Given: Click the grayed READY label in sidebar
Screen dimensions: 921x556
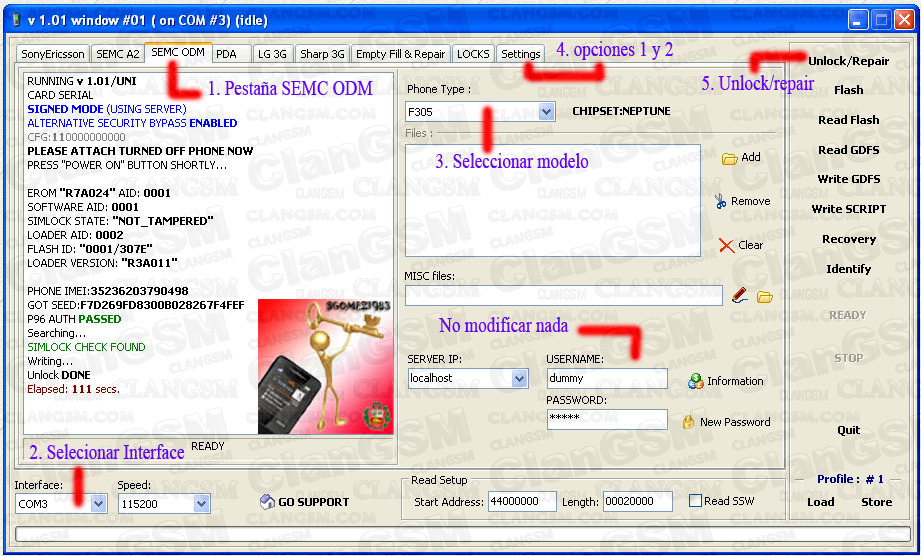Looking at the screenshot, I should [848, 315].
